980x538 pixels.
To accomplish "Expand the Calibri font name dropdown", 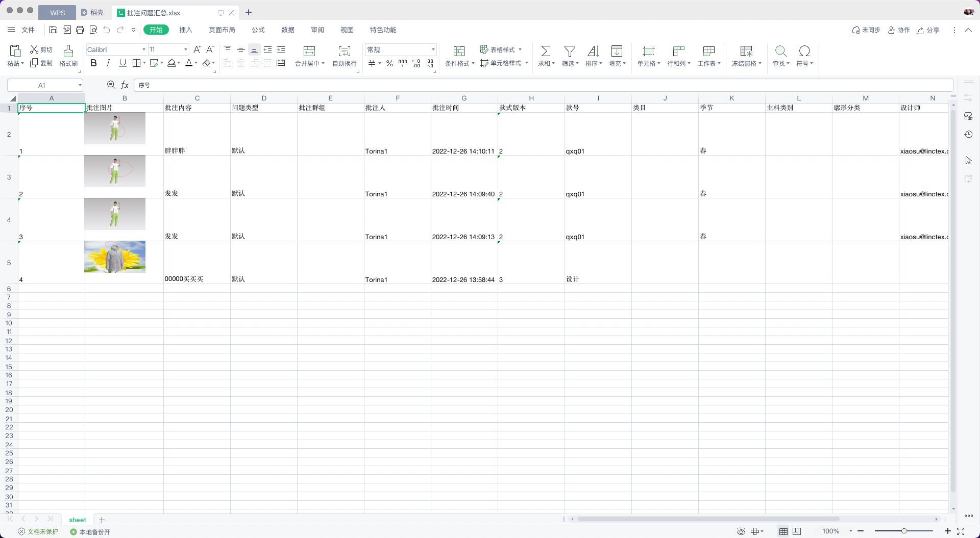I will [x=143, y=49].
